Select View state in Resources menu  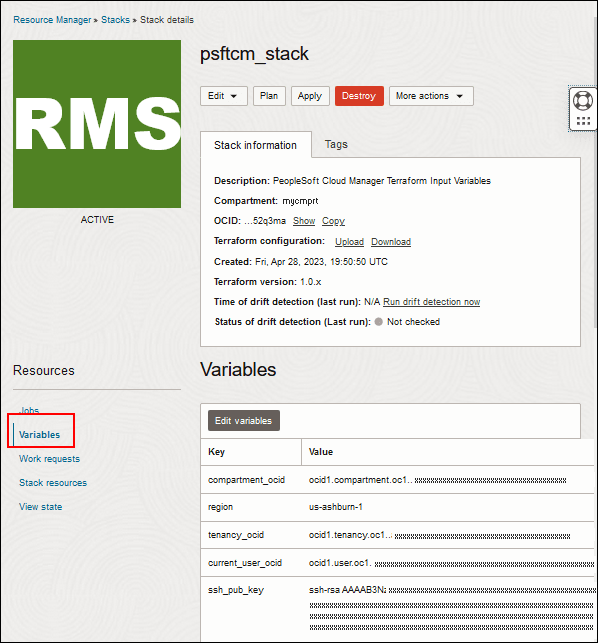tap(41, 507)
